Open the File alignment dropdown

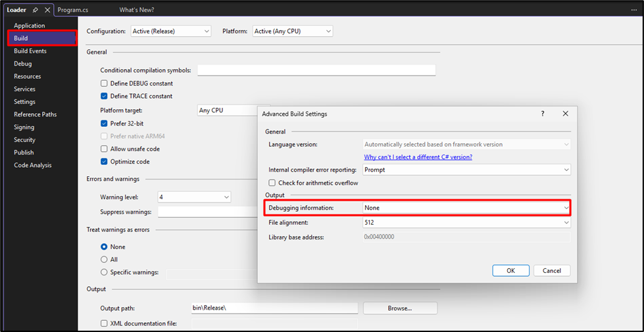click(466, 222)
